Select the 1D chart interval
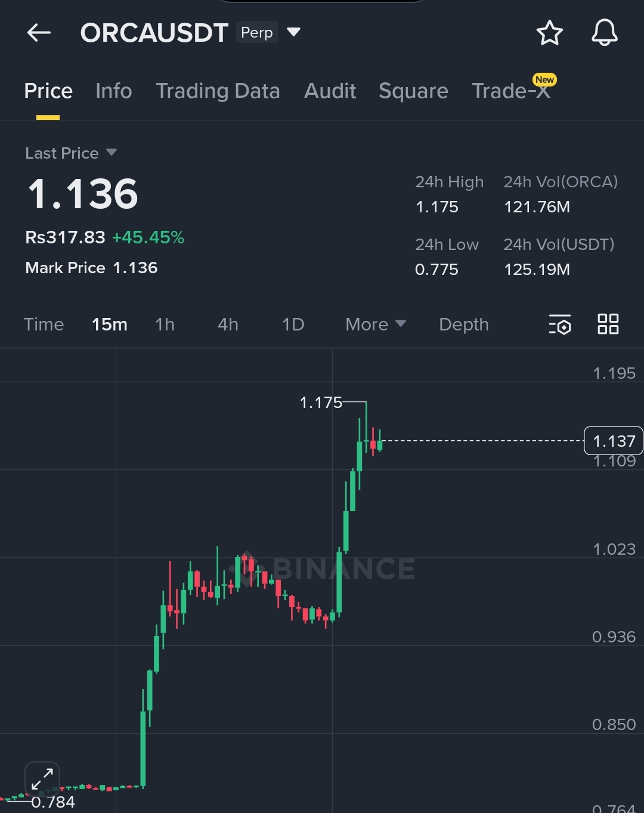This screenshot has height=813, width=644. tap(293, 324)
